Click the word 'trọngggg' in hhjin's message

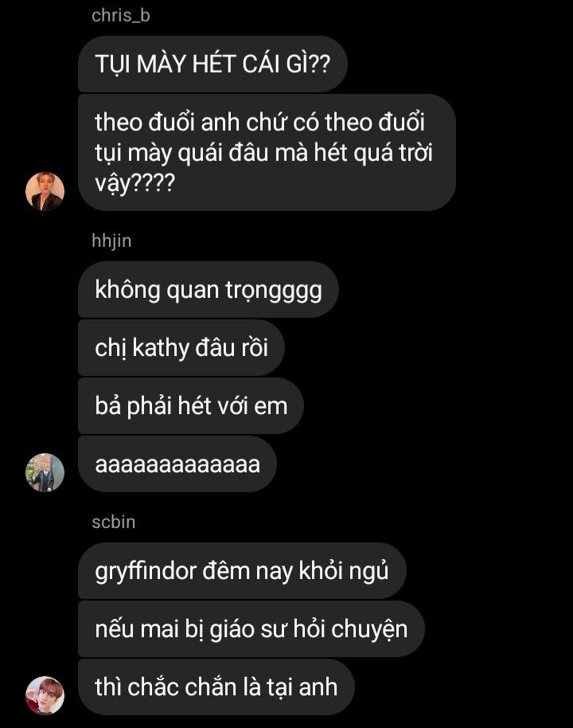[x=274, y=291]
